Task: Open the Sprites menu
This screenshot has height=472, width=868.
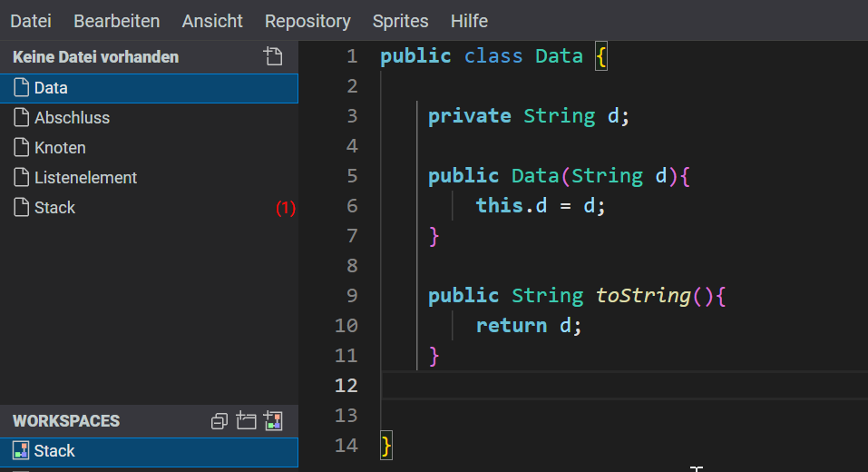Action: point(400,21)
